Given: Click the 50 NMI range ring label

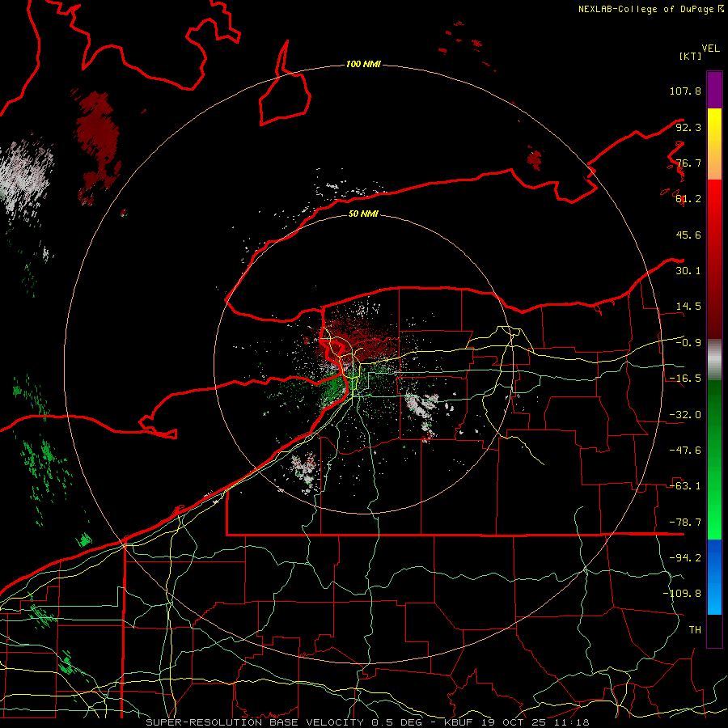Looking at the screenshot, I should (x=363, y=214).
